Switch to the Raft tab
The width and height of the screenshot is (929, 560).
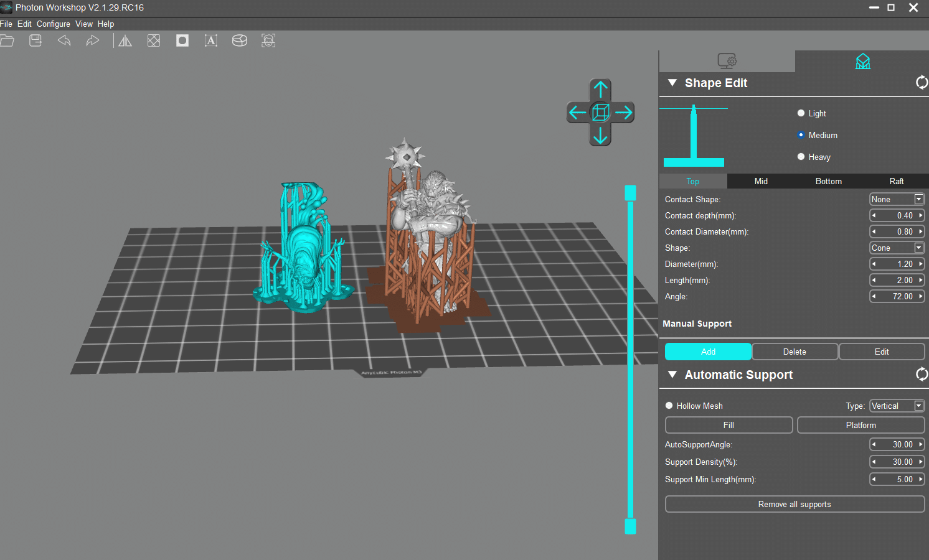[896, 181]
